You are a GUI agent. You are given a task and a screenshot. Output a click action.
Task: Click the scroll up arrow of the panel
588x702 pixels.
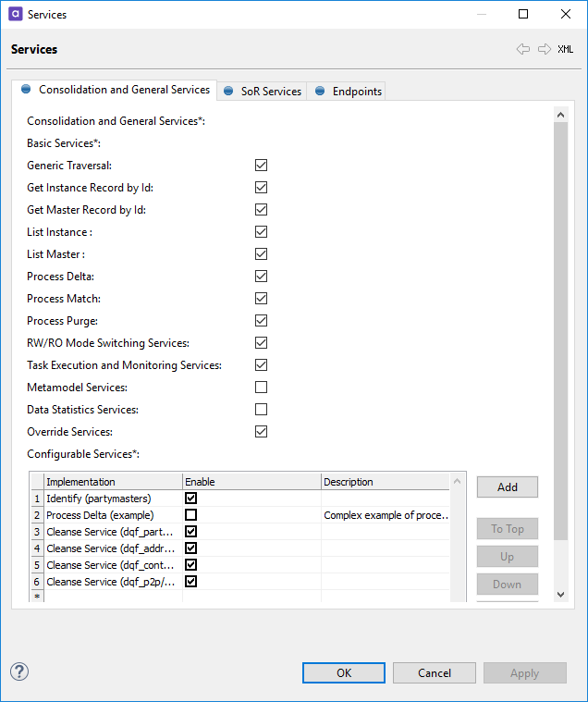pos(560,114)
